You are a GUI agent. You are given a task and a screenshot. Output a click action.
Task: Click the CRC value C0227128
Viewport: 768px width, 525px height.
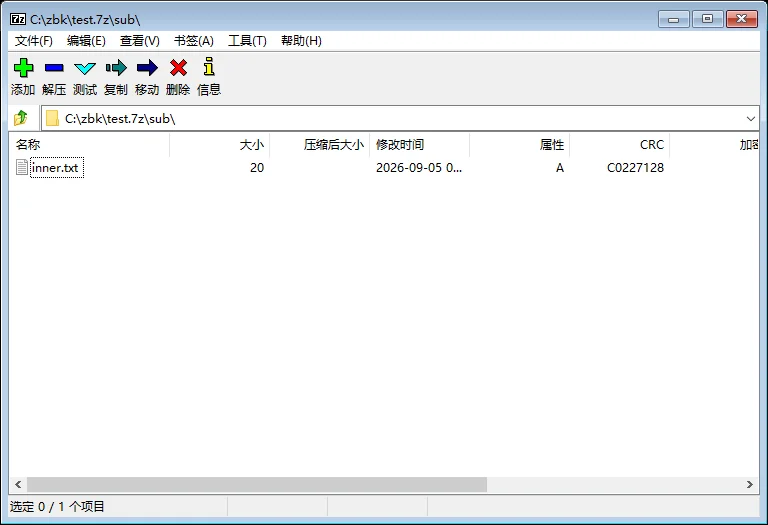tap(635, 167)
